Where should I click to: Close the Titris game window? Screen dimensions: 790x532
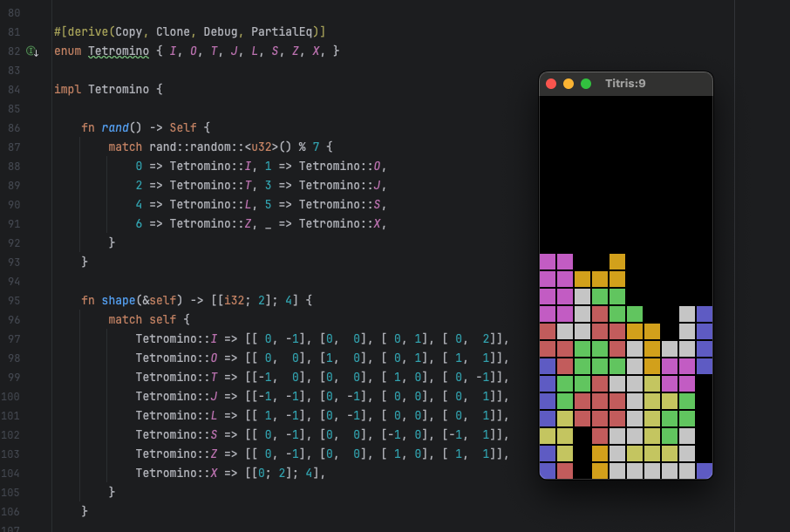pyautogui.click(x=550, y=84)
